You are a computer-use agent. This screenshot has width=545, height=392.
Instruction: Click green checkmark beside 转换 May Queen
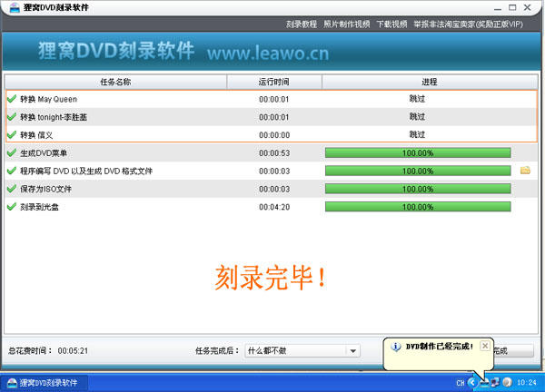12,99
